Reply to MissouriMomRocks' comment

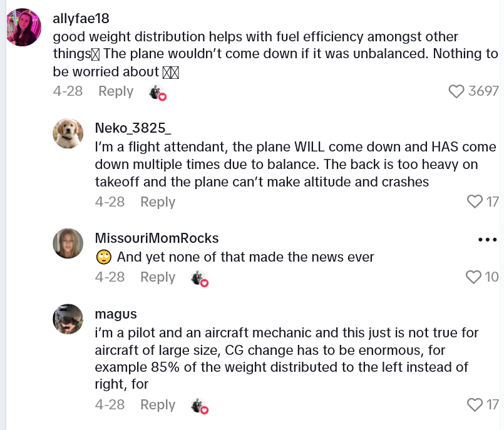[x=158, y=277]
